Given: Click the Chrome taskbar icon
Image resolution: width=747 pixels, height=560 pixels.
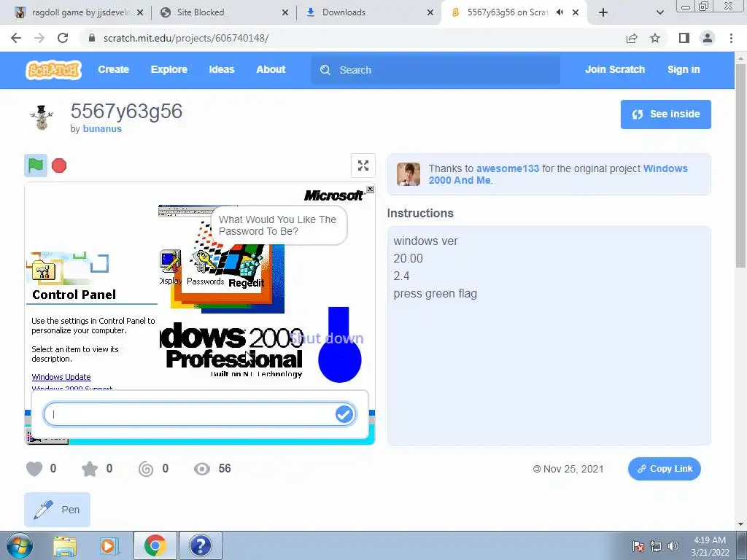Looking at the screenshot, I should click(x=155, y=545).
